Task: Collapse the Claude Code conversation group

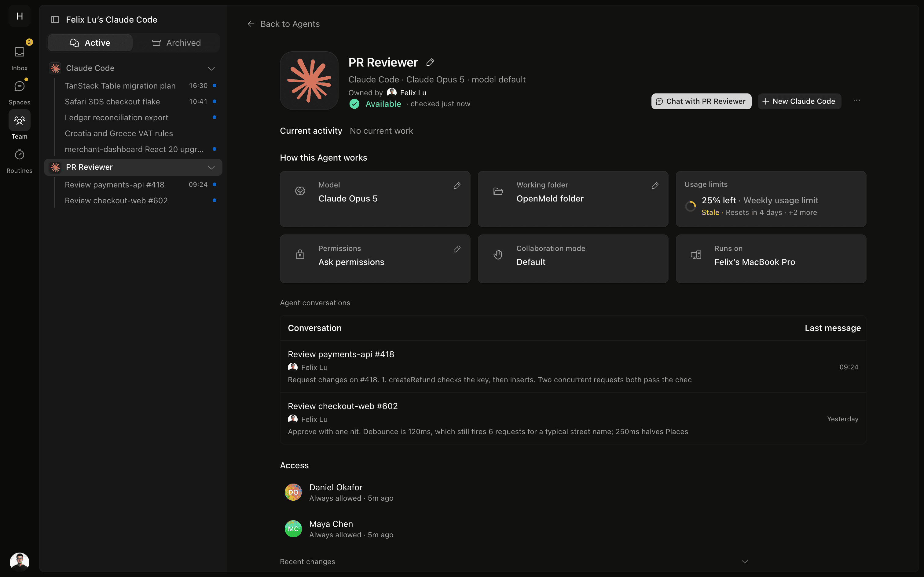Action: click(x=211, y=68)
